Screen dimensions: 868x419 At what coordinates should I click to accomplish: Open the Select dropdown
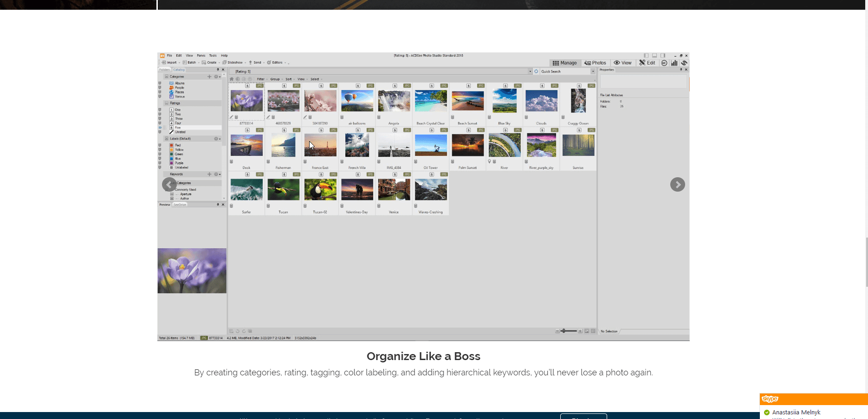coord(316,79)
